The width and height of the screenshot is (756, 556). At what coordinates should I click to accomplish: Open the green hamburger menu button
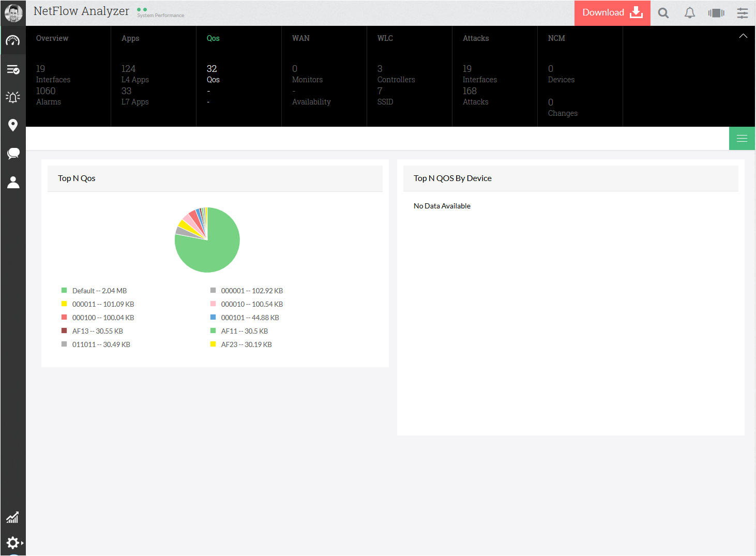pos(742,138)
